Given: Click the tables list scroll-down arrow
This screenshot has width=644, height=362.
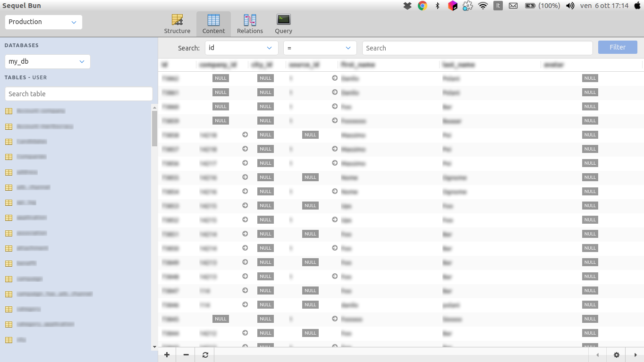Looking at the screenshot, I should point(154,347).
